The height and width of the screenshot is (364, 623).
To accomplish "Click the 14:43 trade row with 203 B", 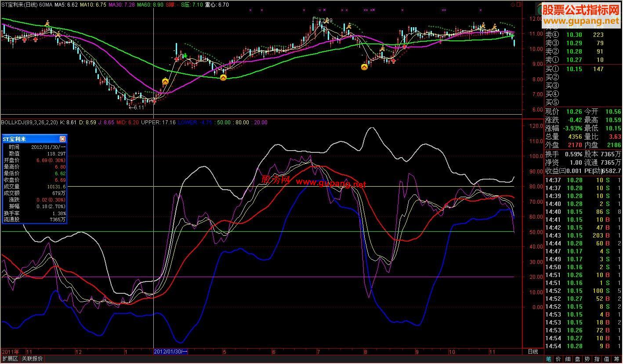I will (583, 235).
